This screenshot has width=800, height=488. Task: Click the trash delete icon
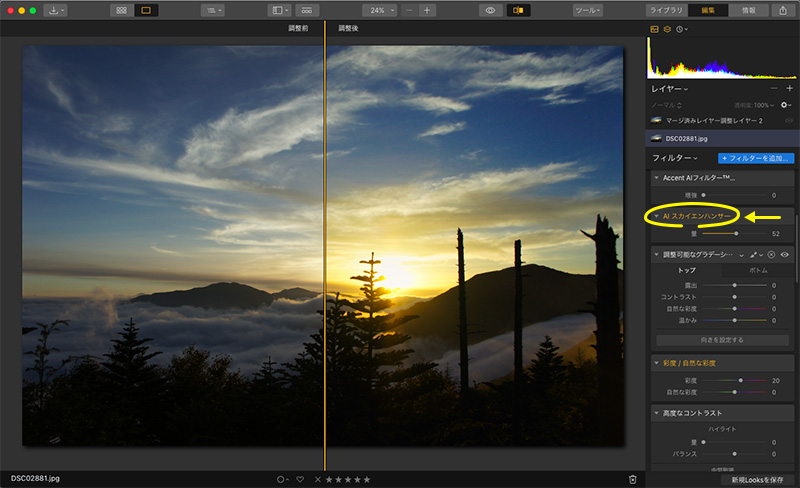[x=633, y=479]
